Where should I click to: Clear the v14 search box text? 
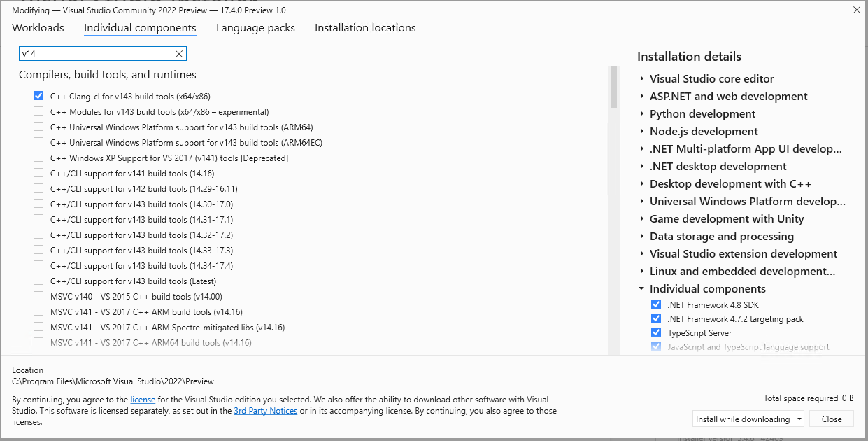179,53
